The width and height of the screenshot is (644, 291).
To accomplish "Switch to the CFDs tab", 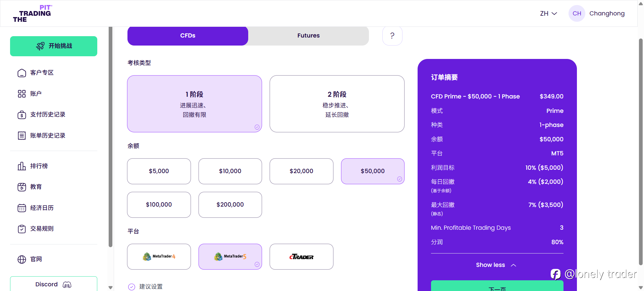I will click(x=188, y=35).
